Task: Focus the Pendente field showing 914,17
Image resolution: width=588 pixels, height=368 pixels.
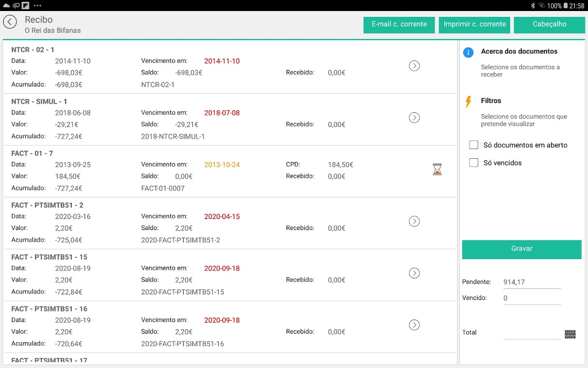Action: (x=532, y=282)
